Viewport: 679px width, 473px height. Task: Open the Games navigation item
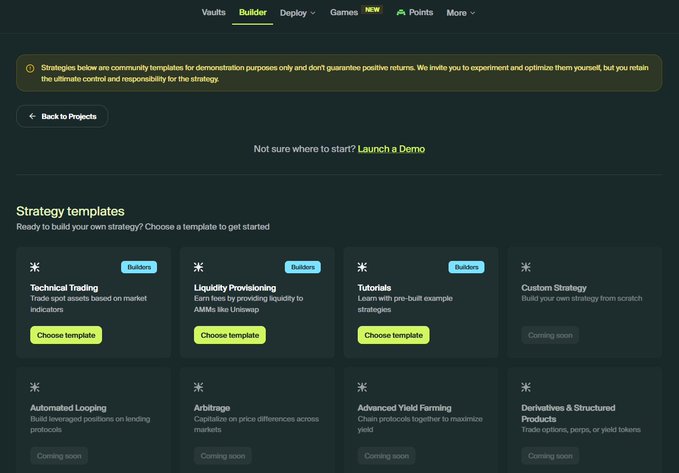344,13
